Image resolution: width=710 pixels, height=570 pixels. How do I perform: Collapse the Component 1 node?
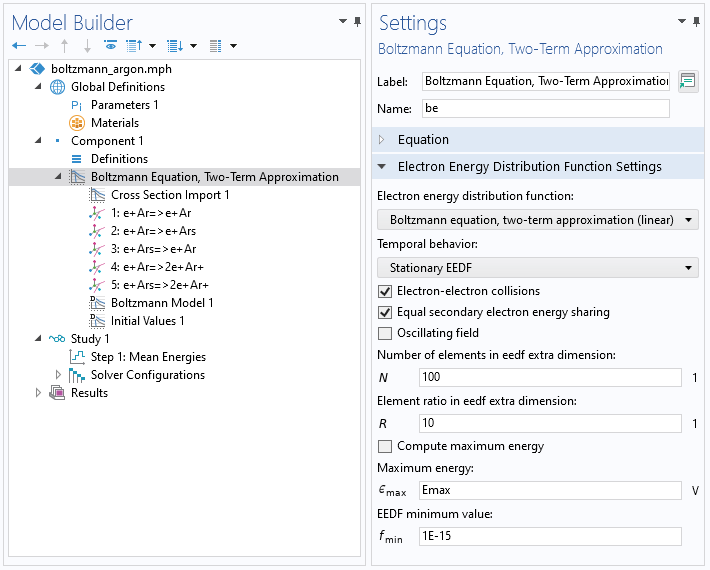pyautogui.click(x=38, y=140)
